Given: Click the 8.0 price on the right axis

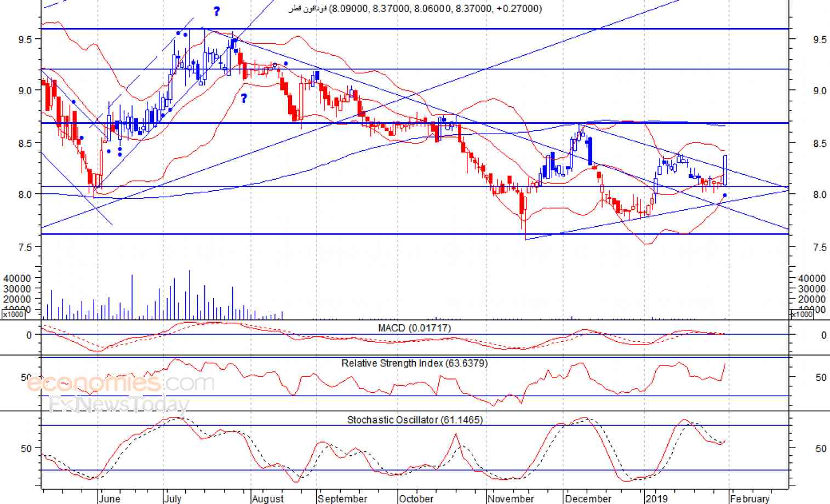Looking at the screenshot, I should pyautogui.click(x=820, y=194).
